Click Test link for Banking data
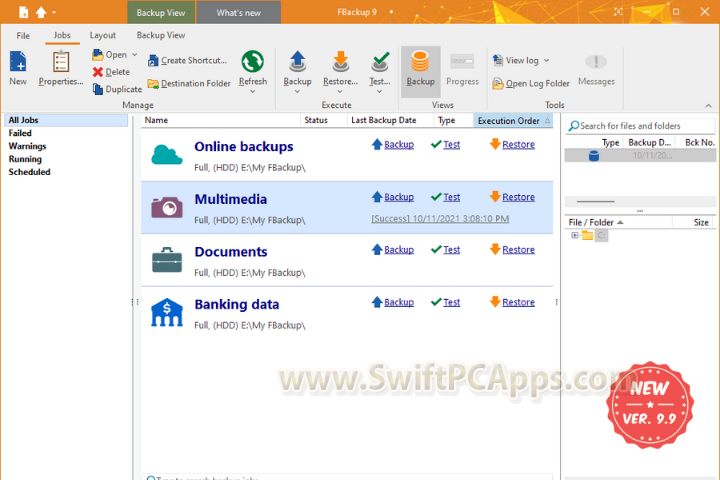The image size is (720, 480). coord(451,302)
